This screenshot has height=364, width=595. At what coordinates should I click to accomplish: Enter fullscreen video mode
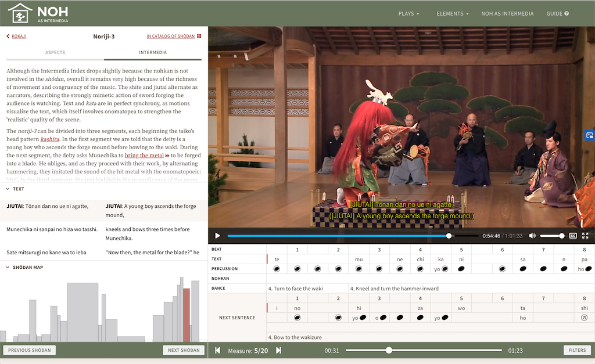click(x=585, y=236)
